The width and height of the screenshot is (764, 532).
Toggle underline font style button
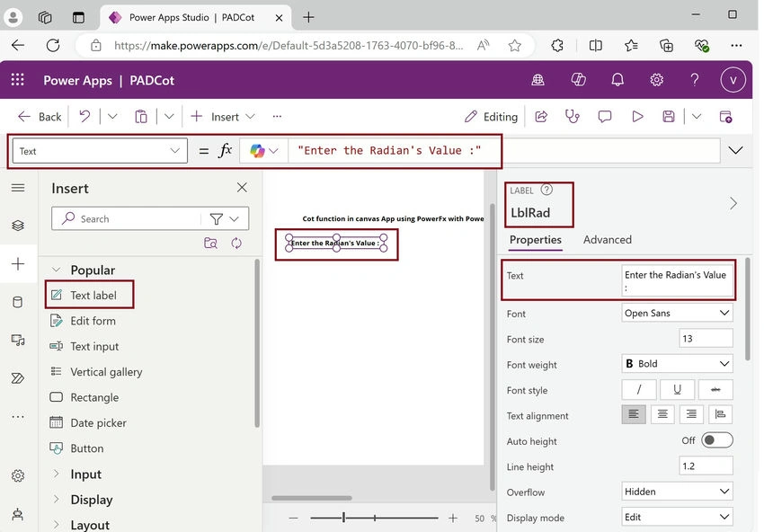click(677, 389)
